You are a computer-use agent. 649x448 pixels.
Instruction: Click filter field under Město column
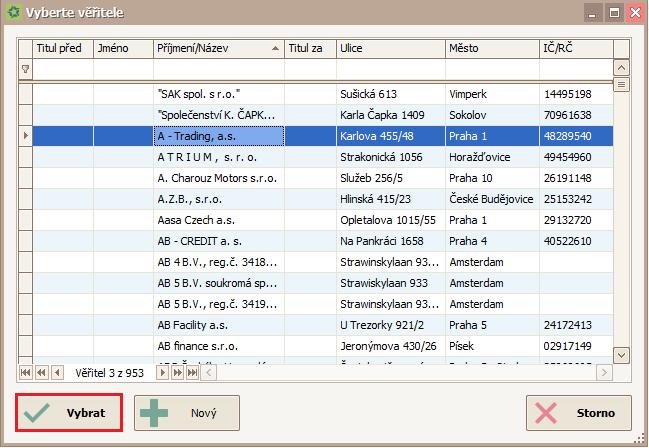[x=493, y=69]
